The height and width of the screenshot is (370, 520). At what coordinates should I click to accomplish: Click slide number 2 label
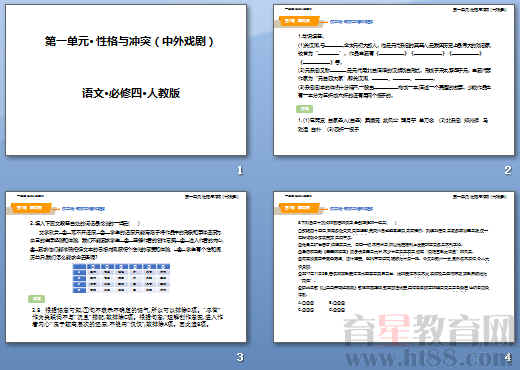(x=508, y=170)
